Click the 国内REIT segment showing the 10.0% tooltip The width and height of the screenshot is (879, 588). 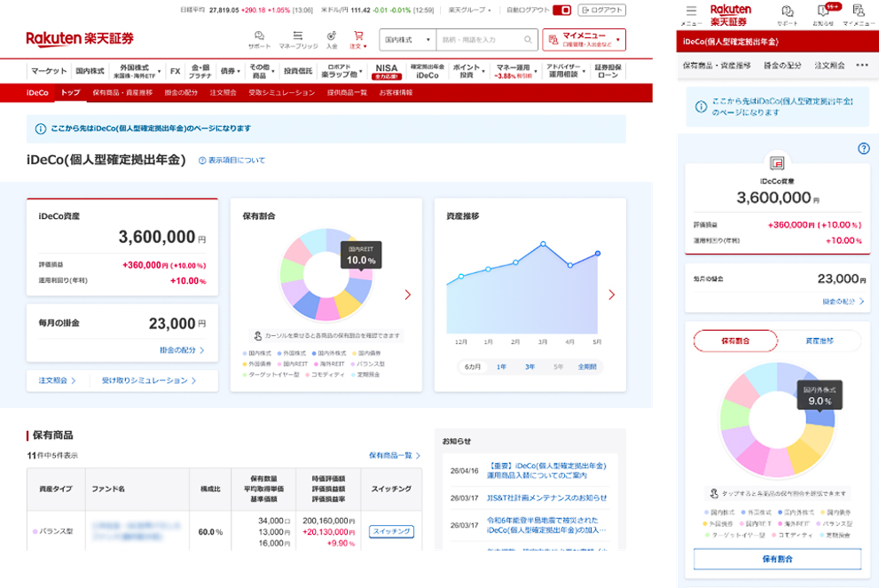pyautogui.click(x=361, y=274)
